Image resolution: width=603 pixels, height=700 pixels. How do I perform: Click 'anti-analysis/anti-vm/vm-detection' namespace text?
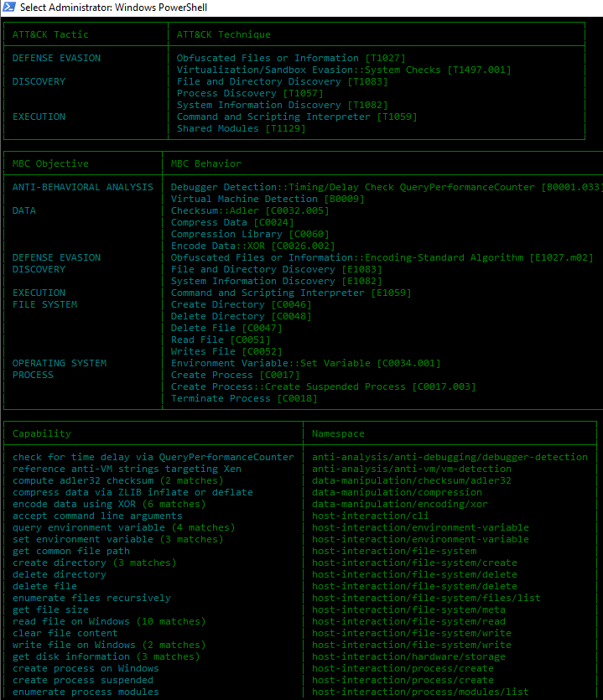tap(412, 469)
